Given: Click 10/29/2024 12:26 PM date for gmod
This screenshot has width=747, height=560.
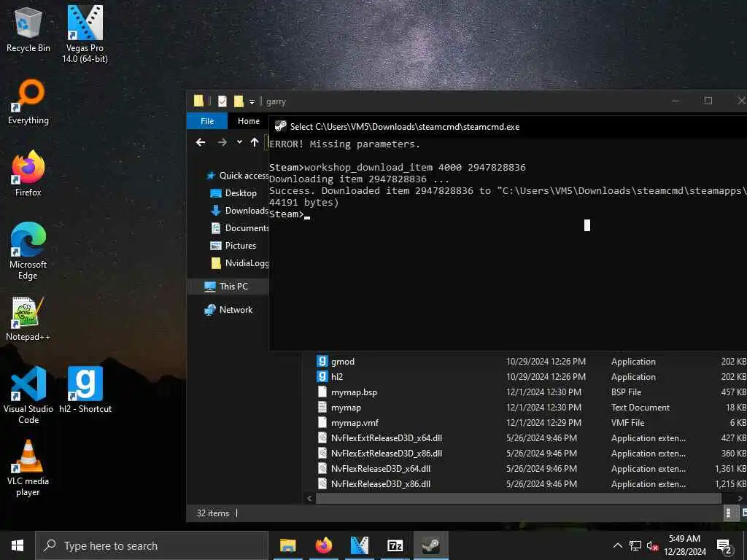Looking at the screenshot, I should tap(546, 362).
